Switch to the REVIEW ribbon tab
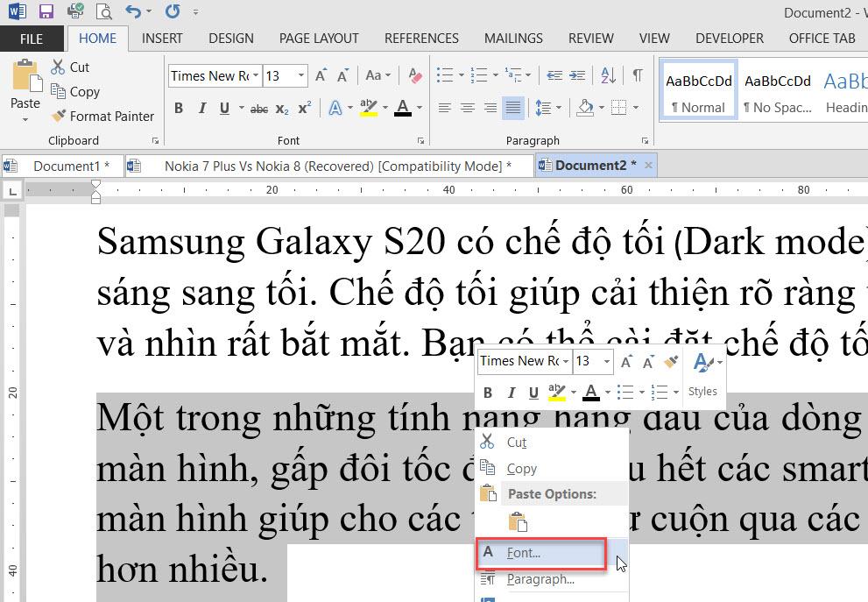The width and height of the screenshot is (868, 602). (590, 39)
